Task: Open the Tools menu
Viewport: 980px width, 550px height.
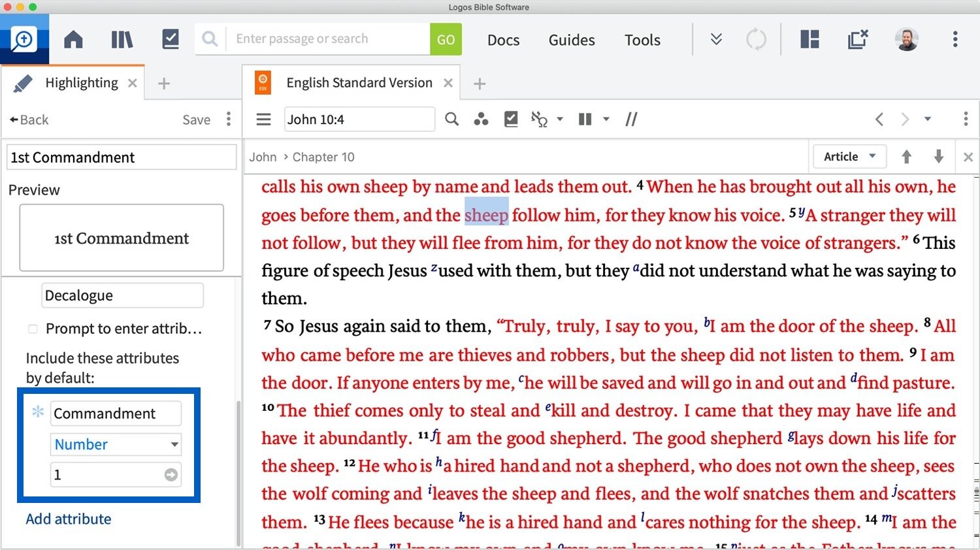Action: coord(642,40)
